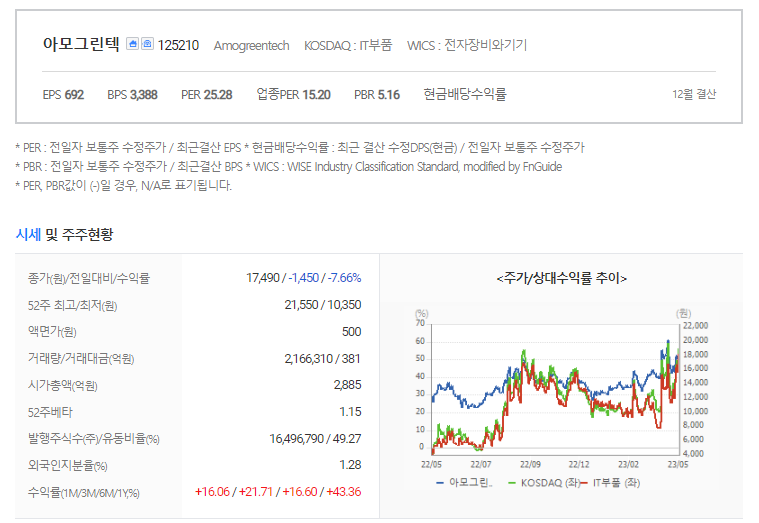Click the 수익률(1M/3M/6M/1Y,%) row label

pos(84,493)
